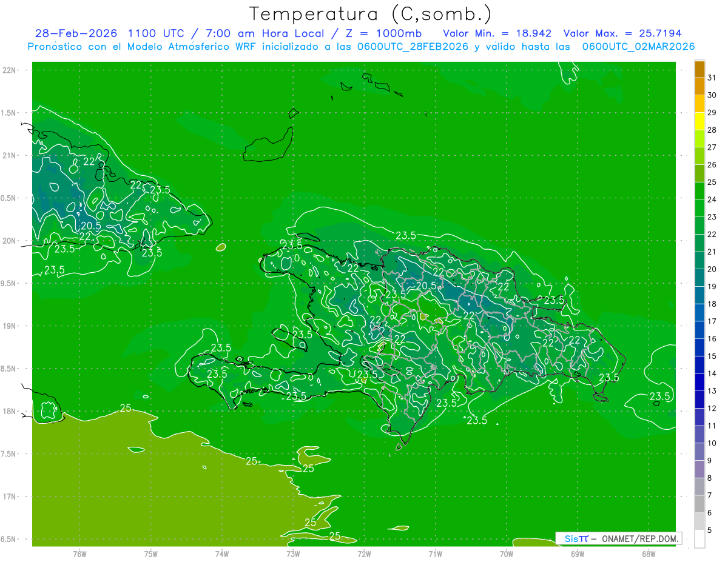Viewport: 728px width, 562px height.
Task: Click the 0600UTC_28FEB2026 initialization timestamp
Action: 411,47
